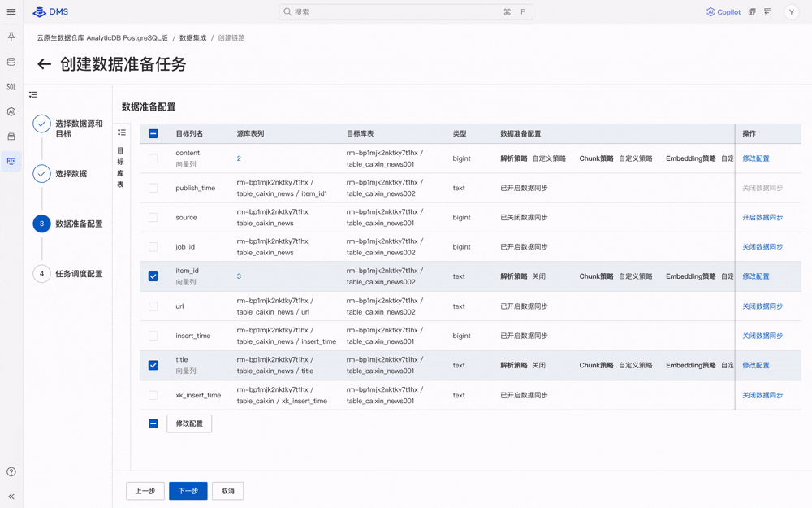Go back using the left arrow icon
Image resolution: width=812 pixels, height=508 pixels.
45,64
